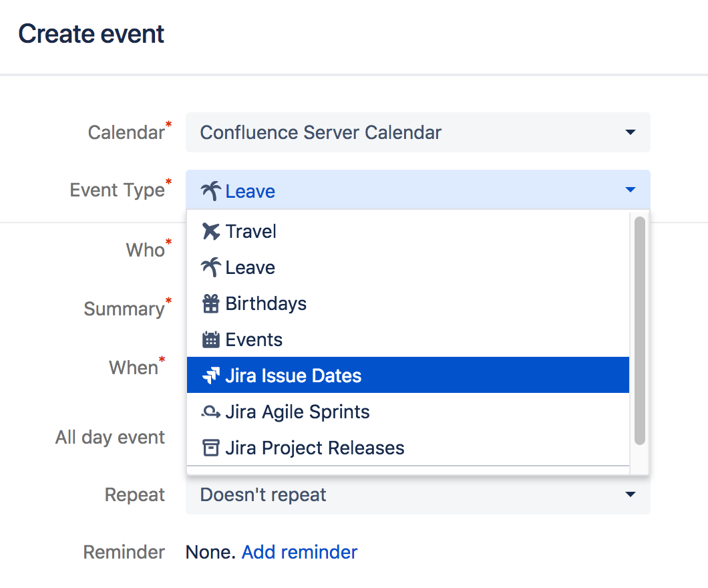Click the archive box icon beside Jira Project Releases
The height and width of the screenshot is (588, 708).
pos(211,448)
